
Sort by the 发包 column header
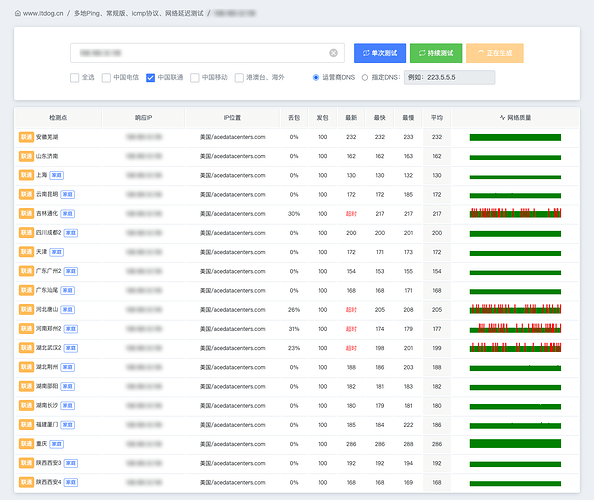coord(322,118)
